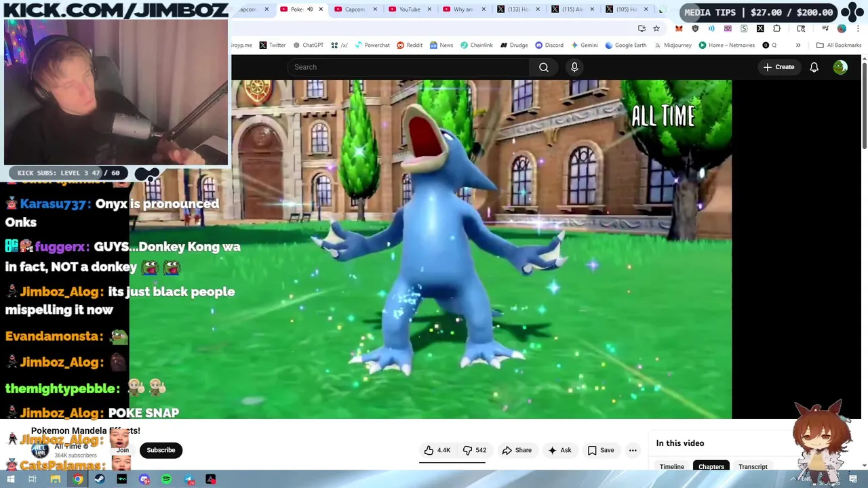Open Telegram from the taskbar
Screen dimensions: 868x488
tap(189, 479)
